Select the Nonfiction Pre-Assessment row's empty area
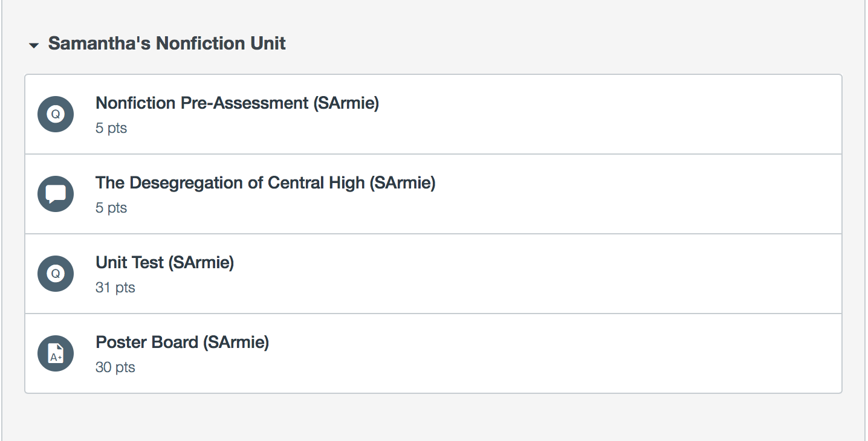868x441 pixels. pyautogui.click(x=574, y=115)
